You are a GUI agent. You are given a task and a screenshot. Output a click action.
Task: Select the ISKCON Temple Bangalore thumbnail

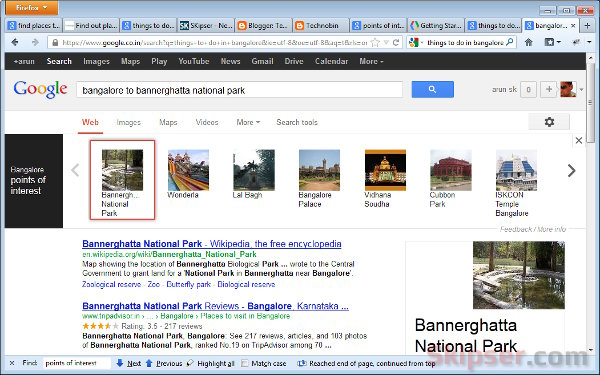pos(516,170)
